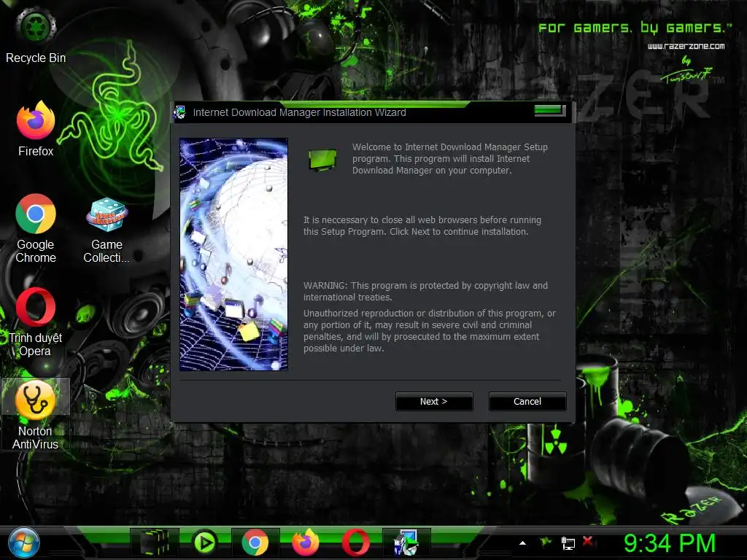Close the IDM Installation Wizard with the green title-bar button
Screen dimensions: 747x560
pyautogui.click(x=549, y=111)
